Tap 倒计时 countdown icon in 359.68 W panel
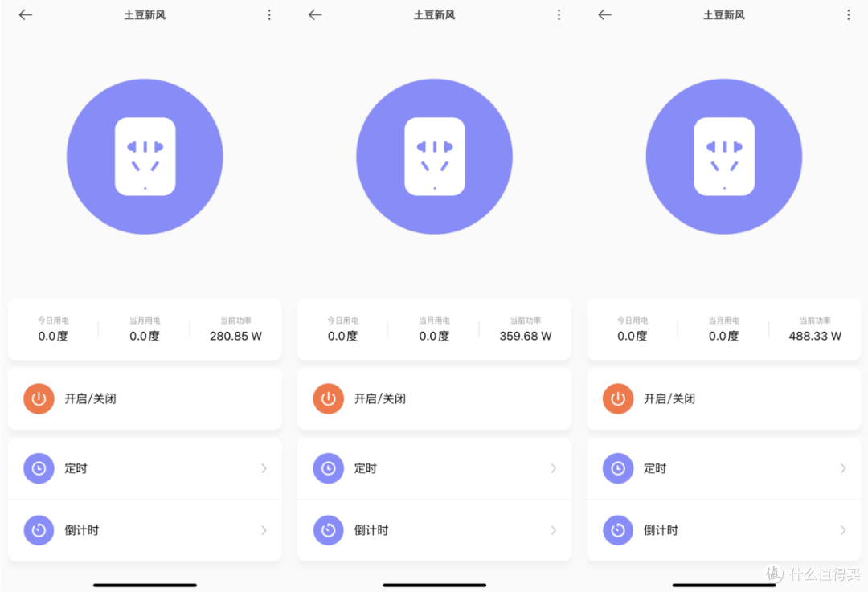The height and width of the screenshot is (592, 868). (328, 531)
